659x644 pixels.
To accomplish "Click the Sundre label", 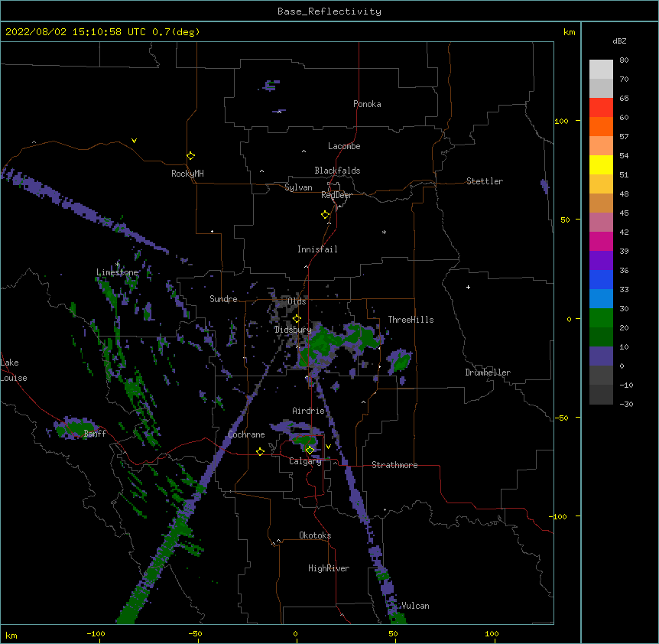I will (223, 299).
